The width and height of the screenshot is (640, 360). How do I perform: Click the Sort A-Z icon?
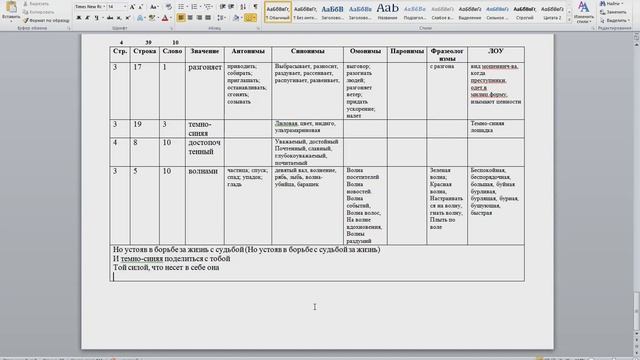tap(243, 7)
